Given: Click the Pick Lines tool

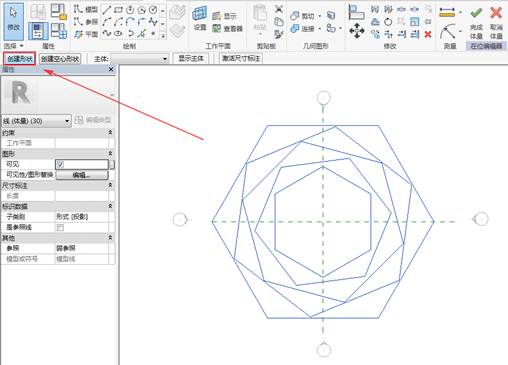Looking at the screenshot, I should [x=142, y=33].
